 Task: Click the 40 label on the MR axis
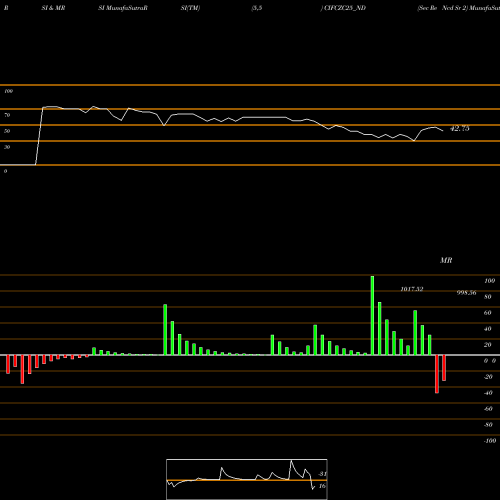488,329
